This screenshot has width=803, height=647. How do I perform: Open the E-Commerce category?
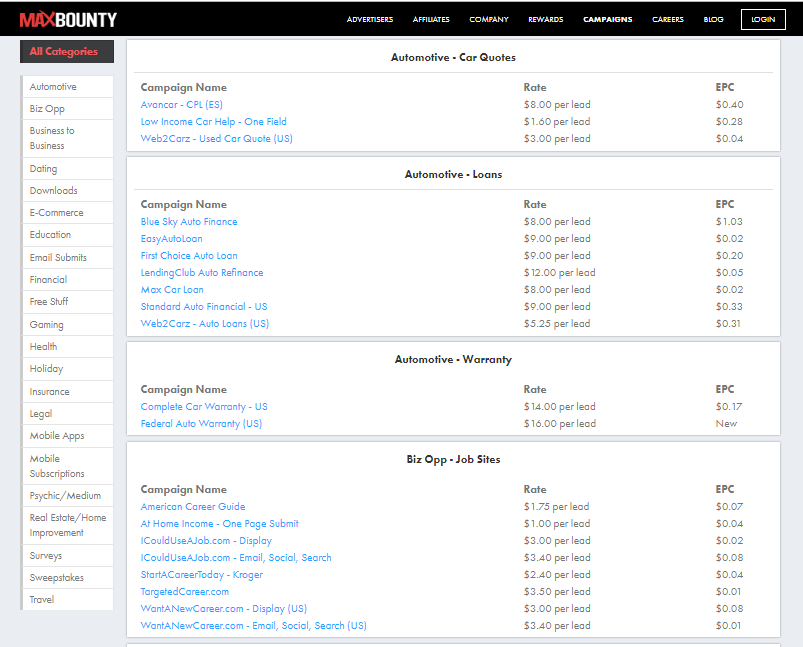tap(68, 213)
